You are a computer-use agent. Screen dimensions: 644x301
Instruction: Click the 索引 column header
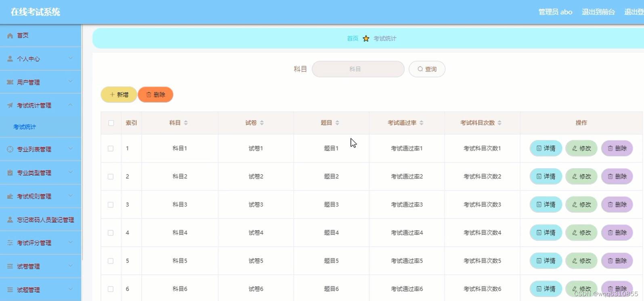coord(131,123)
